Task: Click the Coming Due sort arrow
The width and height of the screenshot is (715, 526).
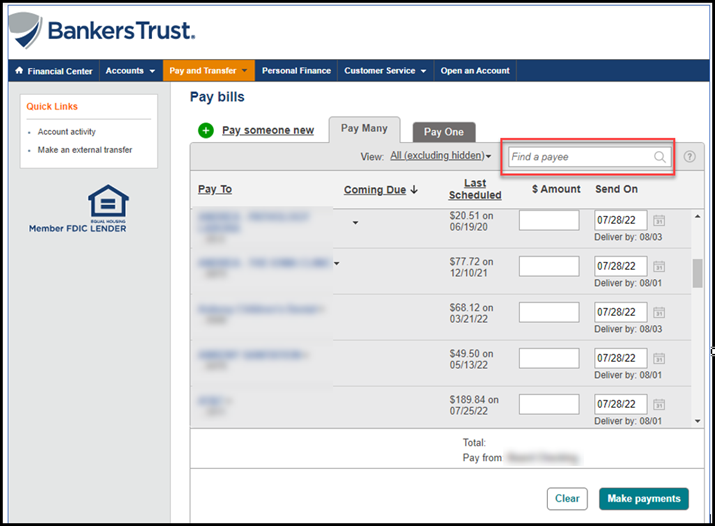Action: [414, 190]
